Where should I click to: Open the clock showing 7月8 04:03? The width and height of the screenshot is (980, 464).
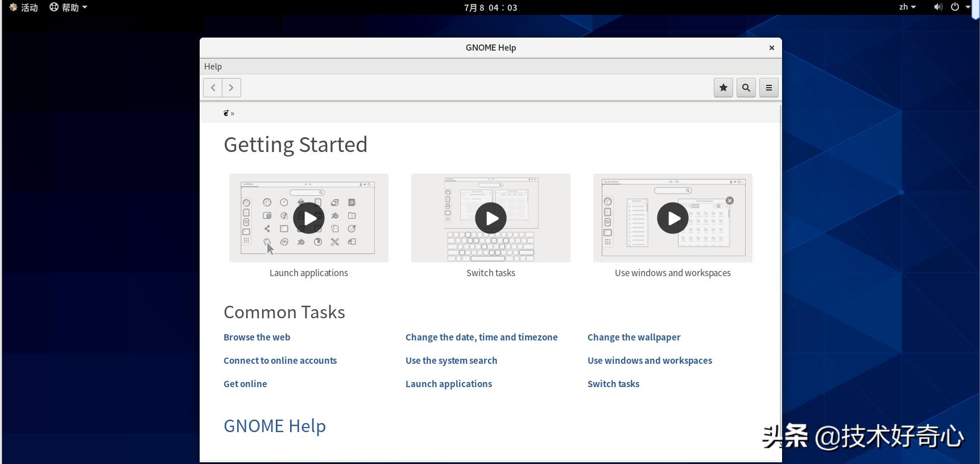(x=491, y=7)
